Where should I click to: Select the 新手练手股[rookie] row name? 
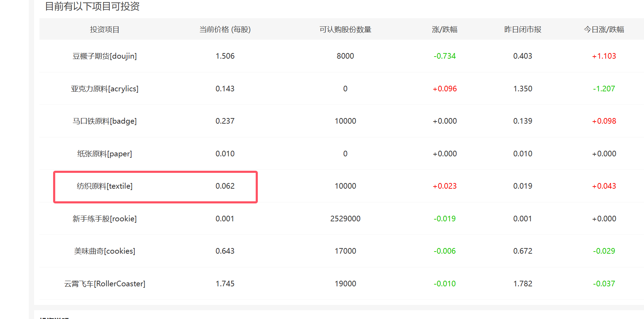pos(104,219)
